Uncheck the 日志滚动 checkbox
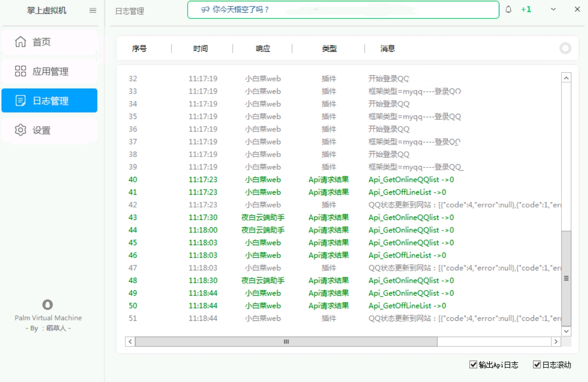This screenshot has width=588, height=382. (x=537, y=364)
